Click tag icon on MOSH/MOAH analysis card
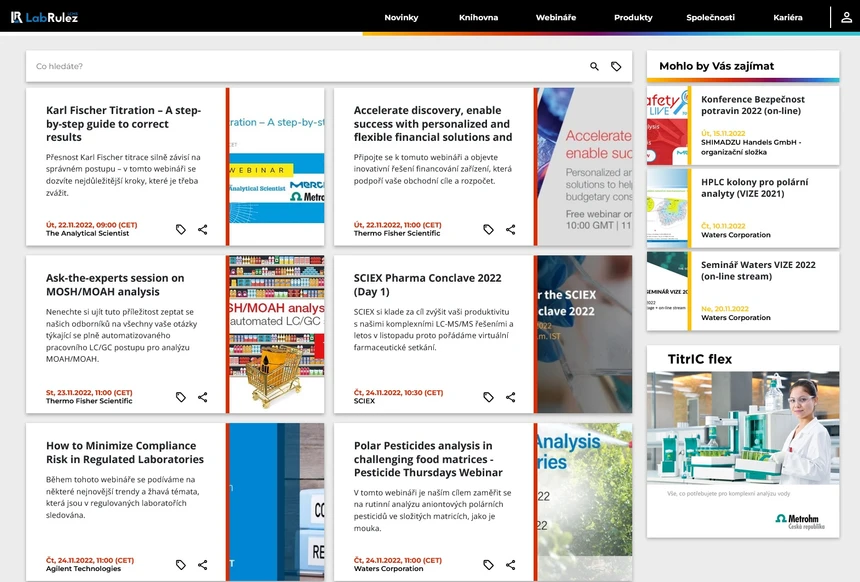 coord(181,397)
